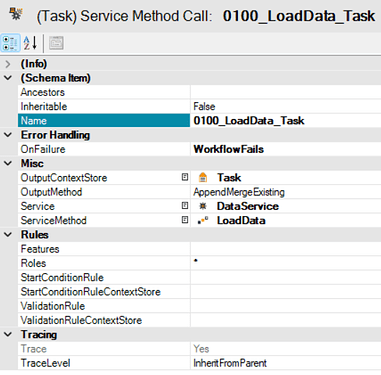The image size is (381, 375).
Task: Select the ServiceMethod property label
Action: tap(53, 220)
